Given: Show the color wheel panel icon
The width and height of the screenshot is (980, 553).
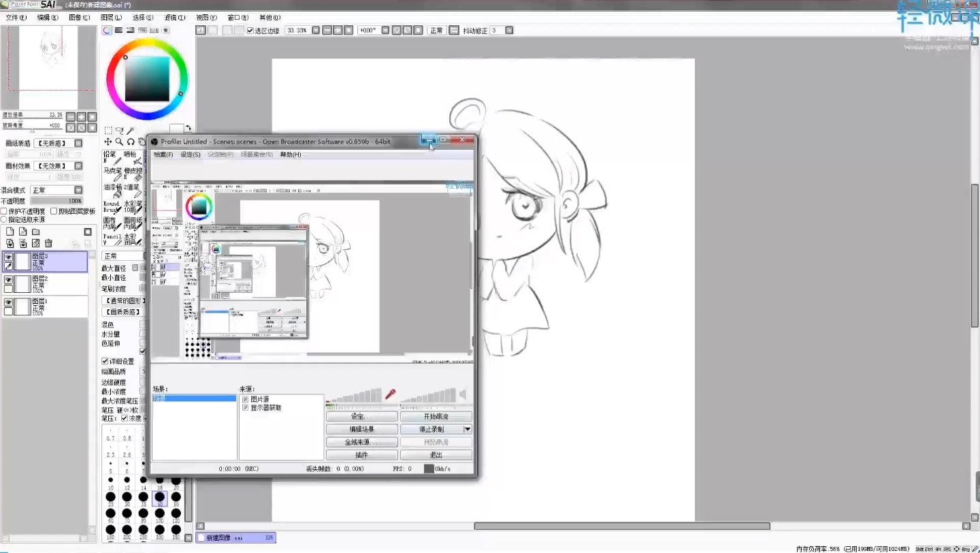Looking at the screenshot, I should [x=107, y=30].
